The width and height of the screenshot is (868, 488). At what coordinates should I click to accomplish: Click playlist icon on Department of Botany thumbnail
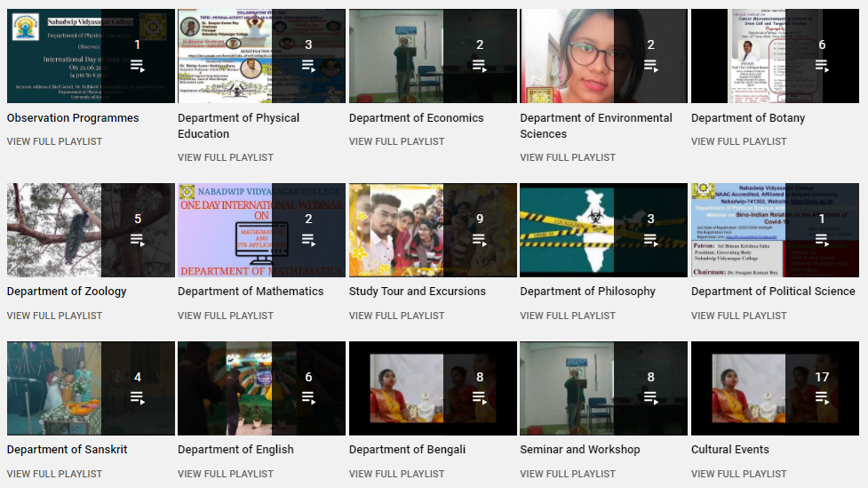(x=822, y=67)
